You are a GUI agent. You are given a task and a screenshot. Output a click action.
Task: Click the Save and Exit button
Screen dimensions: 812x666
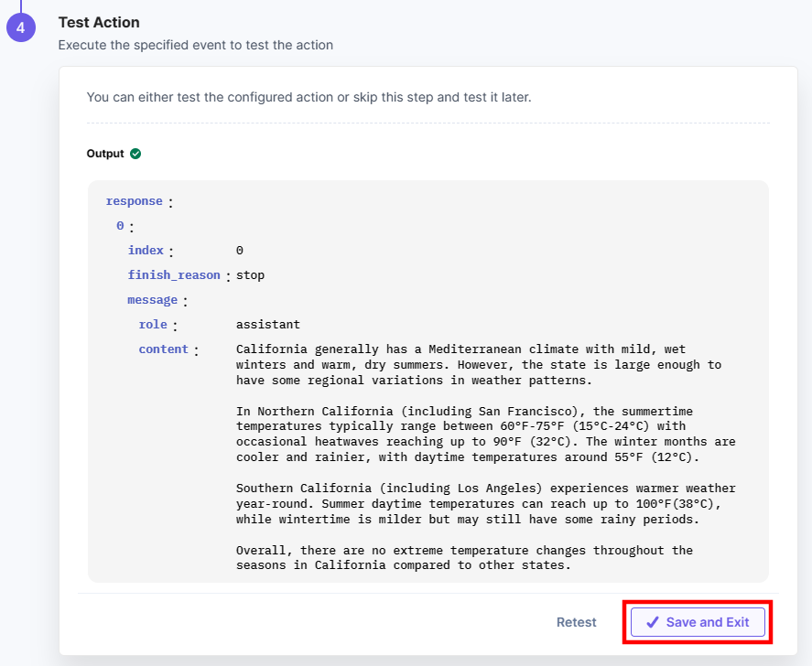point(697,622)
